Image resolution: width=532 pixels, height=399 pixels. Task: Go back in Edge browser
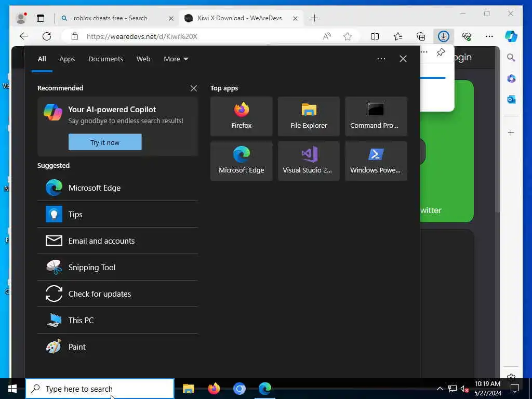click(x=24, y=36)
